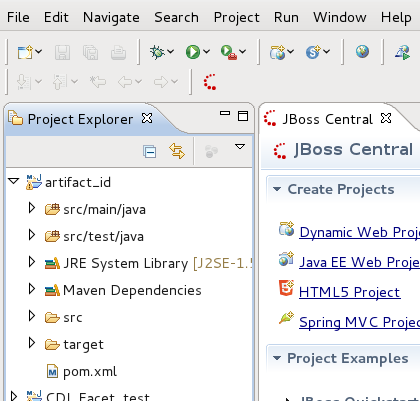420x401 pixels.
Task: Start Debug with the bug icon
Action: click(157, 52)
